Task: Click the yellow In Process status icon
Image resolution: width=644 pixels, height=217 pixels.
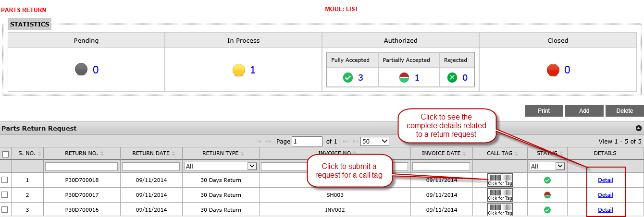Action: 239,70
